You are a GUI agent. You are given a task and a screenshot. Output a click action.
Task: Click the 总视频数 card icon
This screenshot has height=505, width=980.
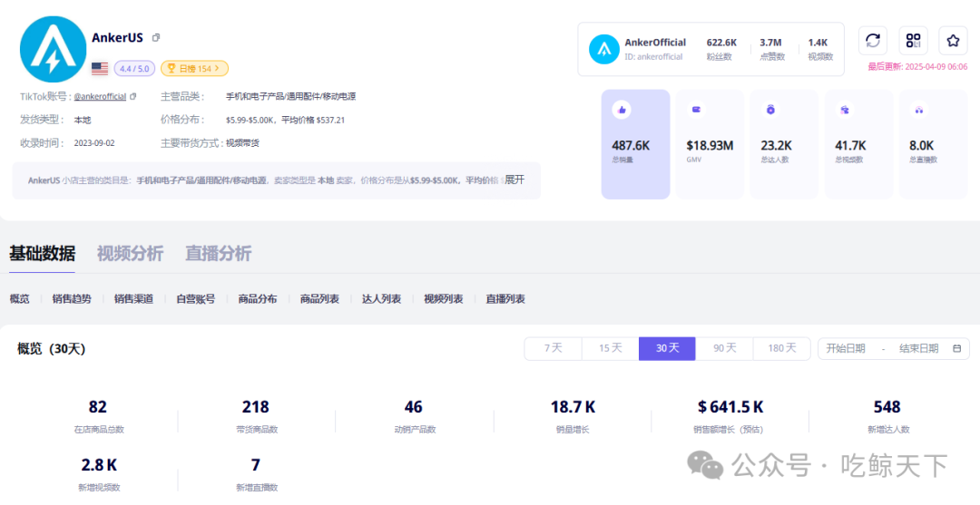click(x=845, y=110)
